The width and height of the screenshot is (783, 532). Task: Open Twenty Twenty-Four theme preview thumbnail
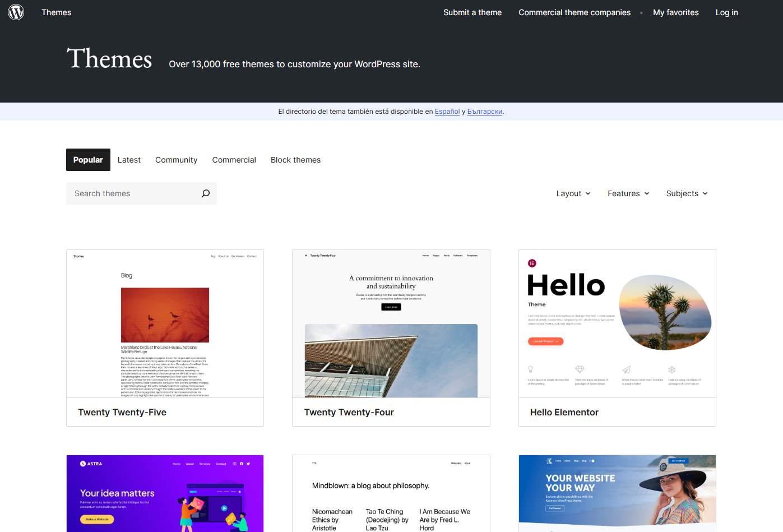(x=391, y=324)
